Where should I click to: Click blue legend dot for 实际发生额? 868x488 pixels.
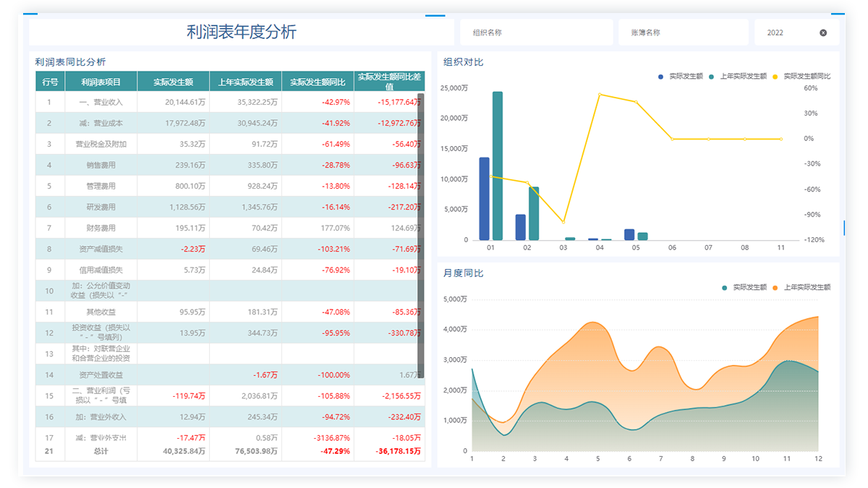(x=661, y=76)
